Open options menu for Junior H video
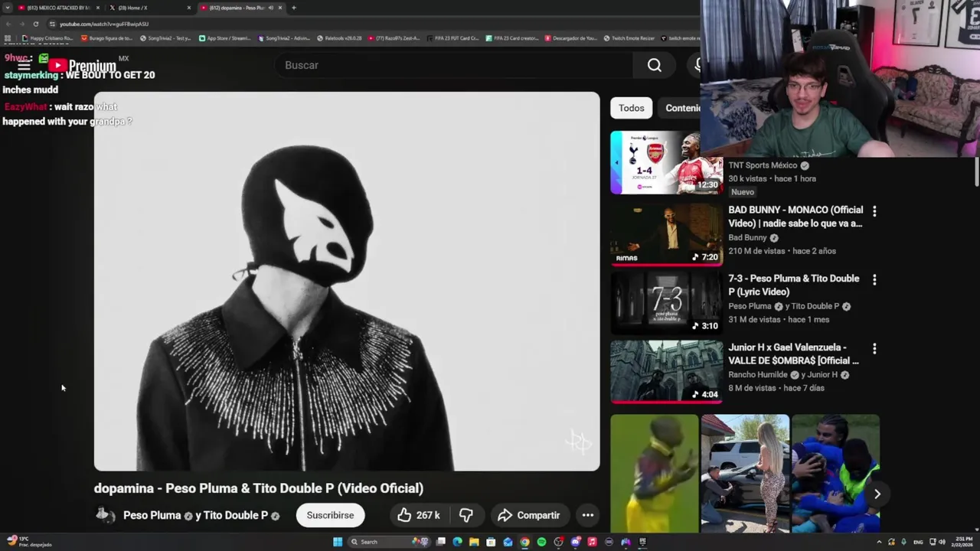980x551 pixels. click(874, 348)
